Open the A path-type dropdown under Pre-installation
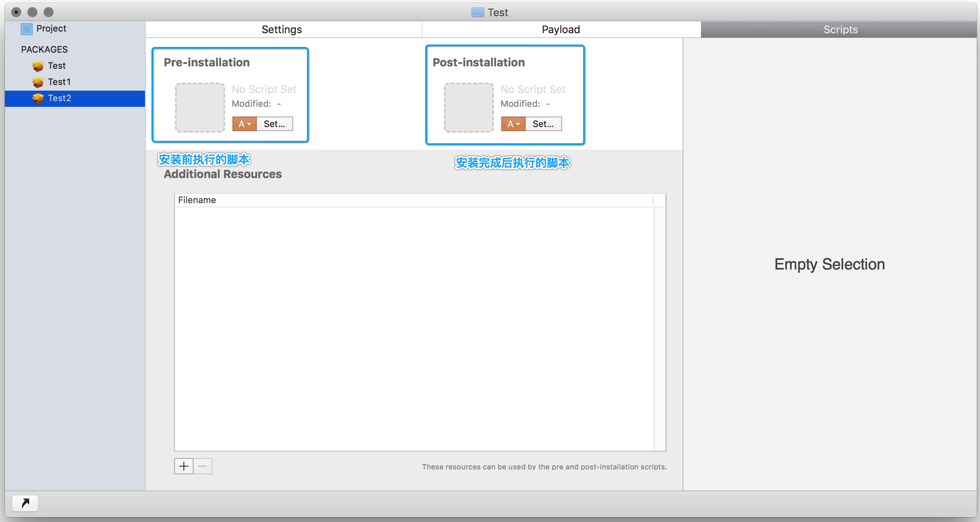The image size is (980, 522). [x=244, y=124]
